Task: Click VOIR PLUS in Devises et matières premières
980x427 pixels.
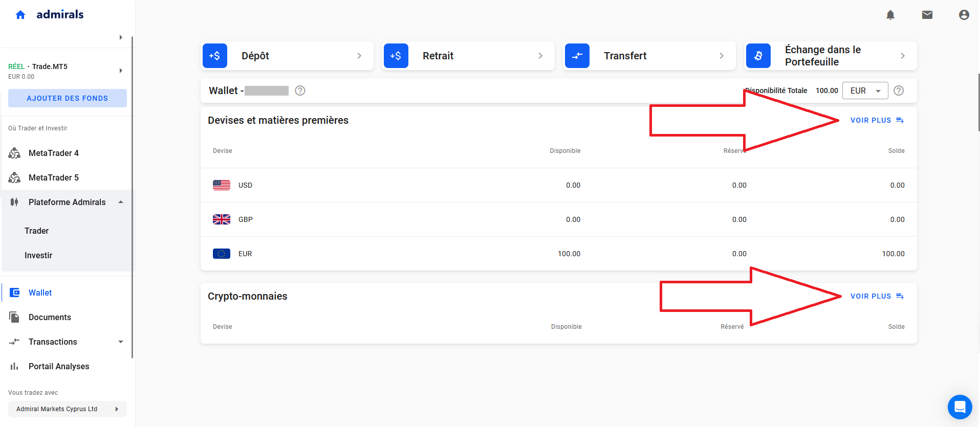Action: pos(877,120)
